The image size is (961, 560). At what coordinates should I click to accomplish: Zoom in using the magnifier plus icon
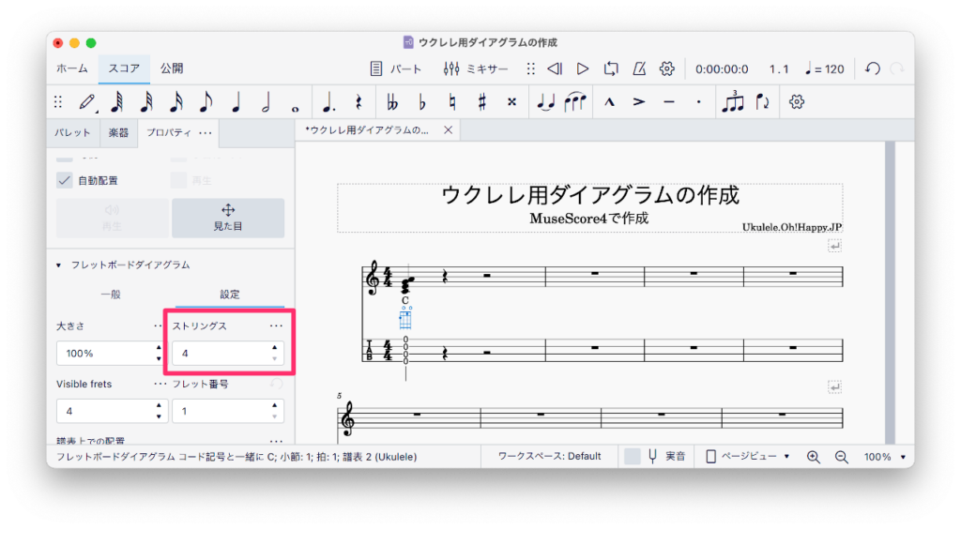coord(814,457)
